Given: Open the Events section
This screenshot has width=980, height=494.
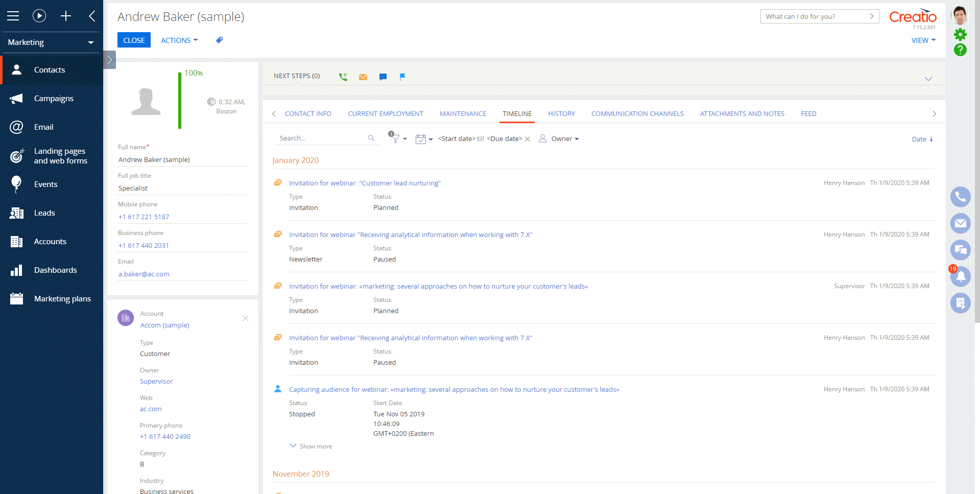Looking at the screenshot, I should (52, 184).
